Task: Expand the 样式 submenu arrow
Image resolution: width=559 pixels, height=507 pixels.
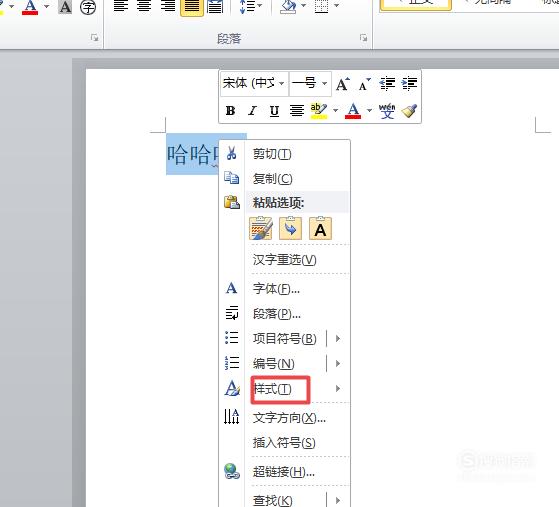Action: pos(338,388)
